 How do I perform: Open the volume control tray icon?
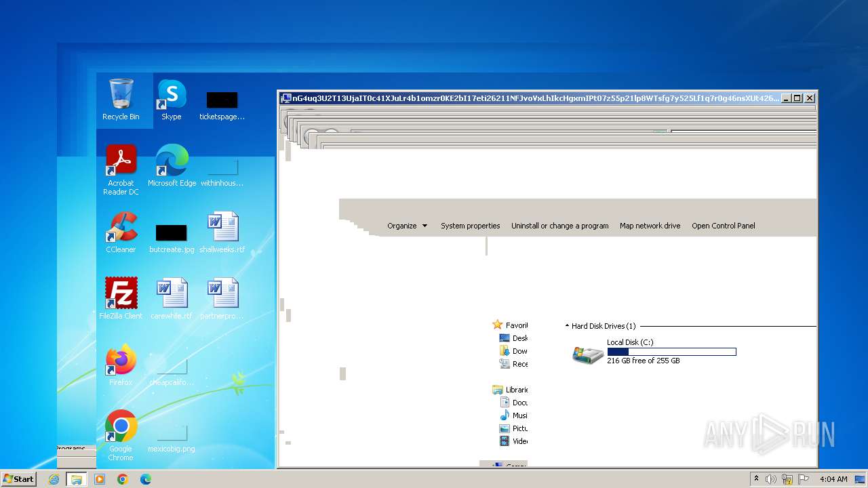771,479
